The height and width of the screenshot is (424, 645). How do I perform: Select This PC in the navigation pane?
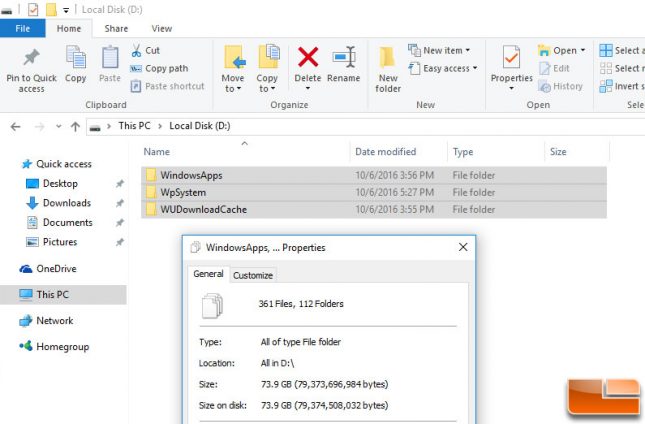click(63, 294)
